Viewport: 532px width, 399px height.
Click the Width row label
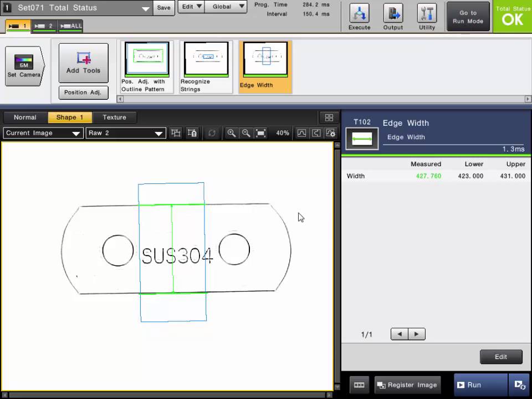(356, 176)
